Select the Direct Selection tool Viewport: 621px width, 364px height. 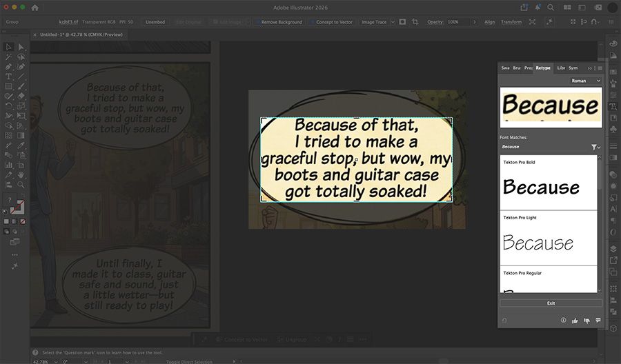pos(21,47)
